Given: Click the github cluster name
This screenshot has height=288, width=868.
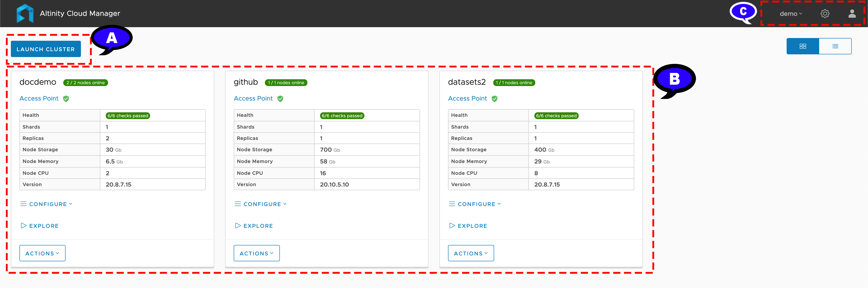Looking at the screenshot, I should 246,82.
